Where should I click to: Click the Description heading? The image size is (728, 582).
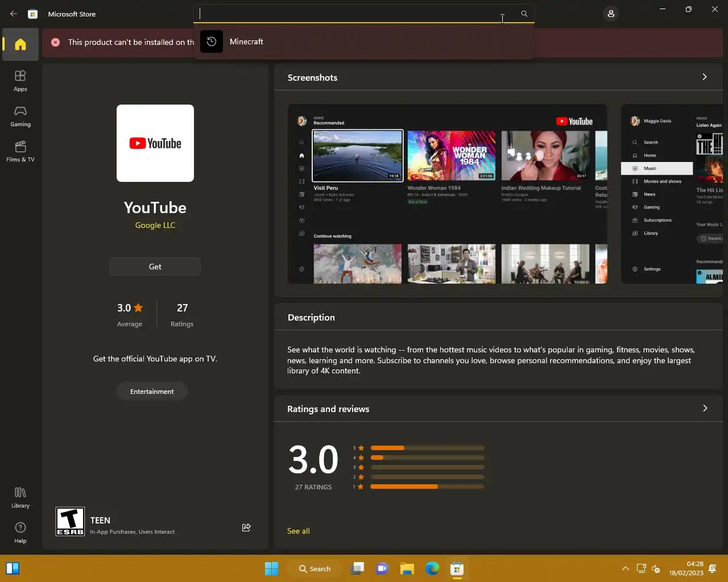(x=311, y=317)
